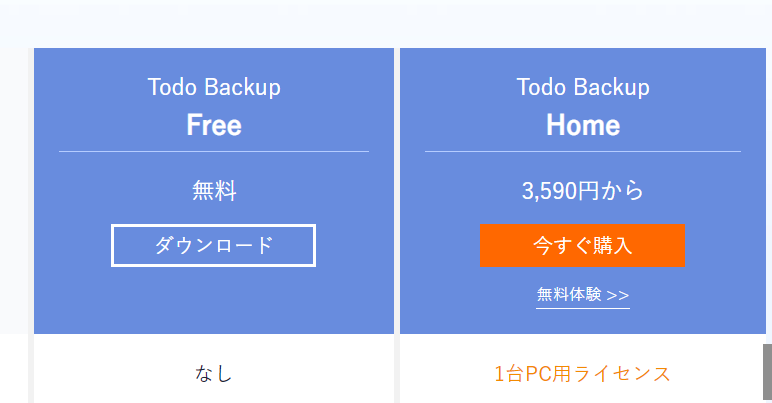Viewport: 772px width, 403px height.
Task: Click the 無料 price label
Action: click(214, 190)
